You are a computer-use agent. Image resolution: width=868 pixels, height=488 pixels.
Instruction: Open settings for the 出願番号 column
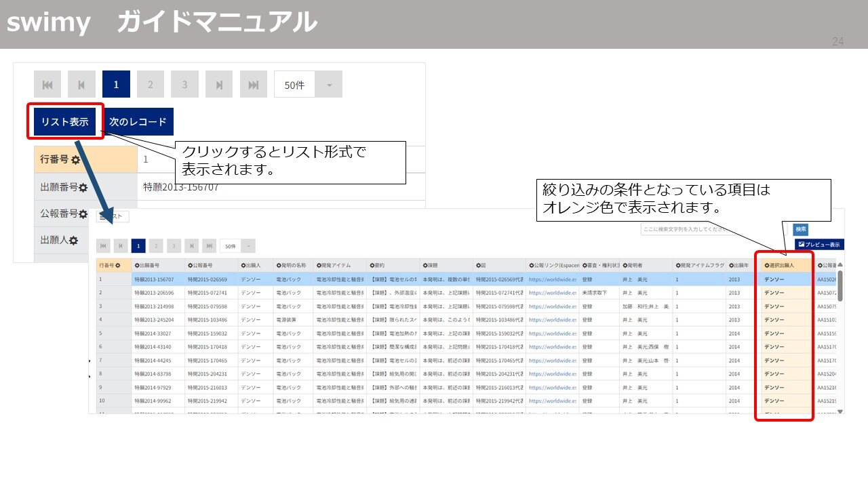tap(136, 265)
